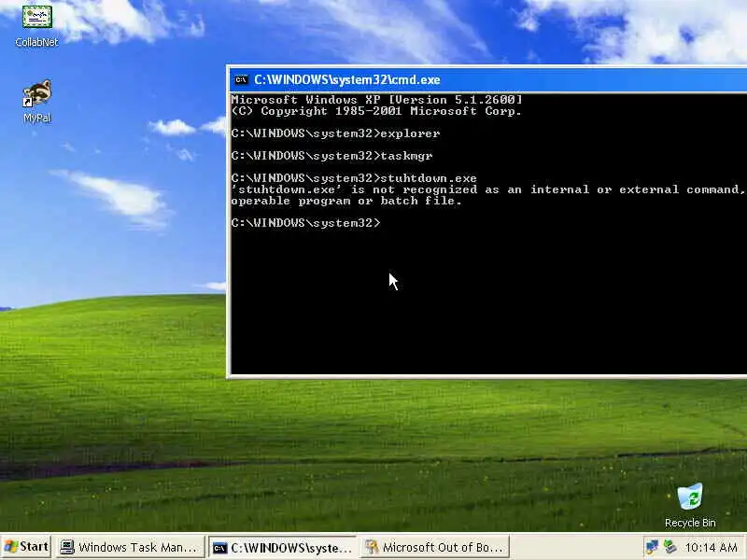747x560 pixels.
Task: Select the Recycle Bin desktop icon
Action: pyautogui.click(x=690, y=506)
